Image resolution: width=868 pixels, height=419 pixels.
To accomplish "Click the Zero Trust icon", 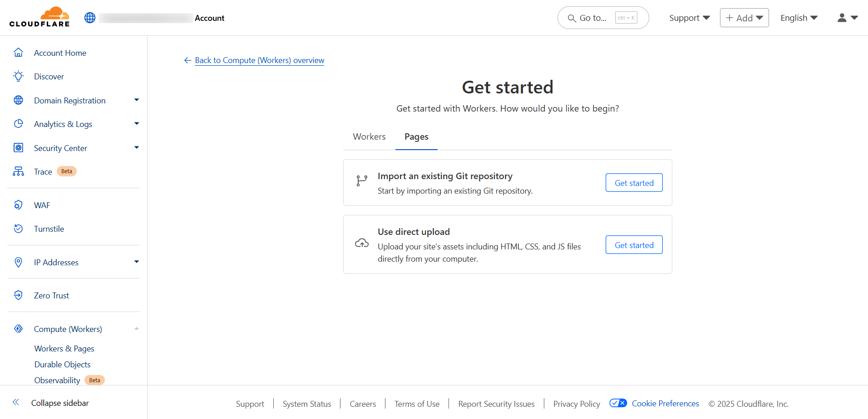I will point(18,295).
